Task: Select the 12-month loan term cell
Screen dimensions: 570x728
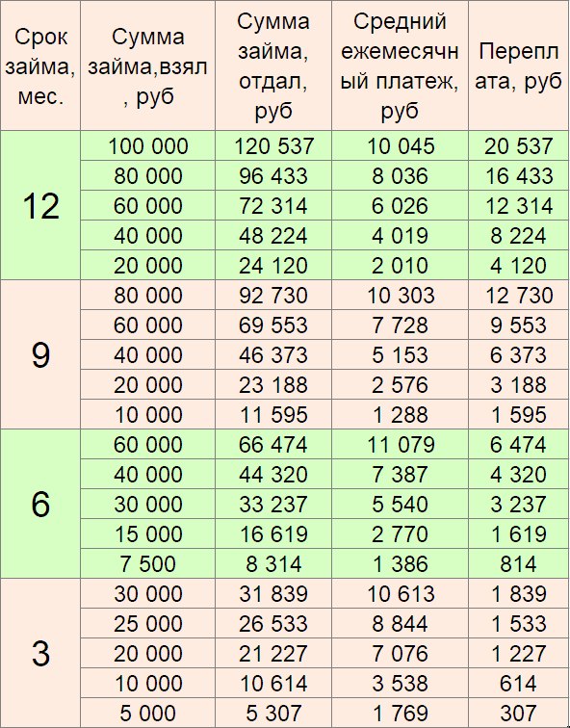Action: (x=40, y=205)
